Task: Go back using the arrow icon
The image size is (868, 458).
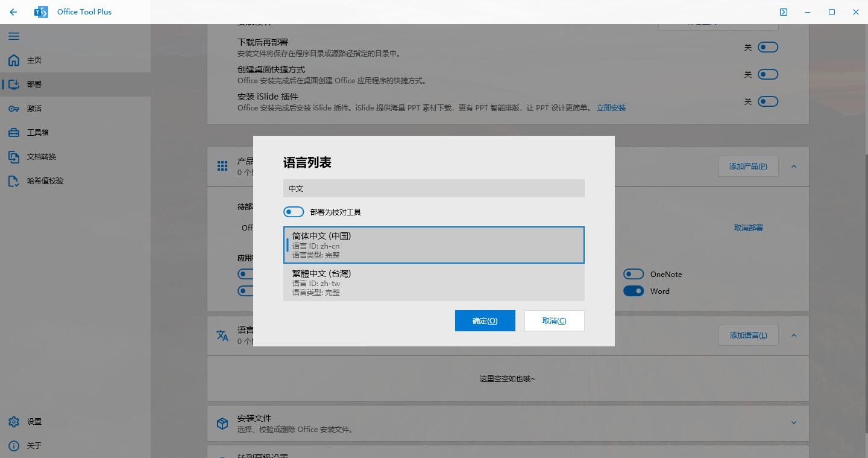Action: (x=13, y=12)
